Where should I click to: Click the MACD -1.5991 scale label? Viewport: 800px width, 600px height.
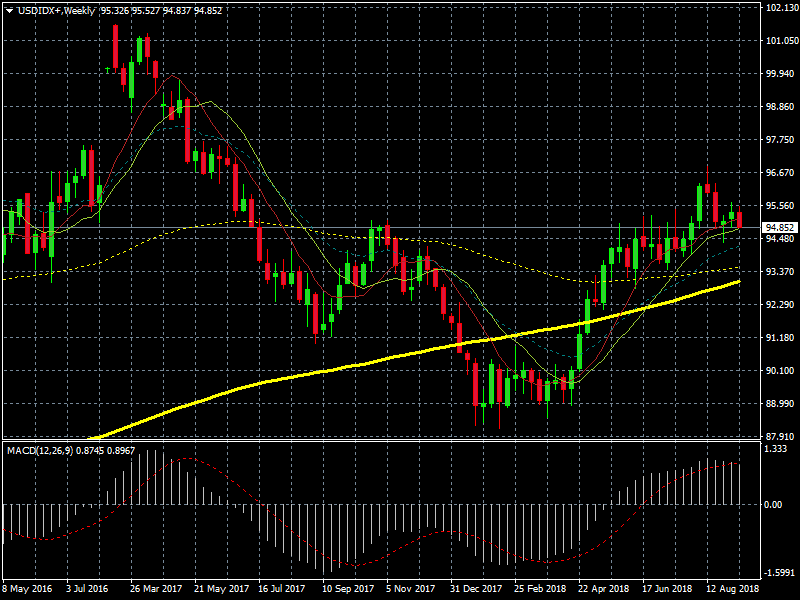pos(778,573)
